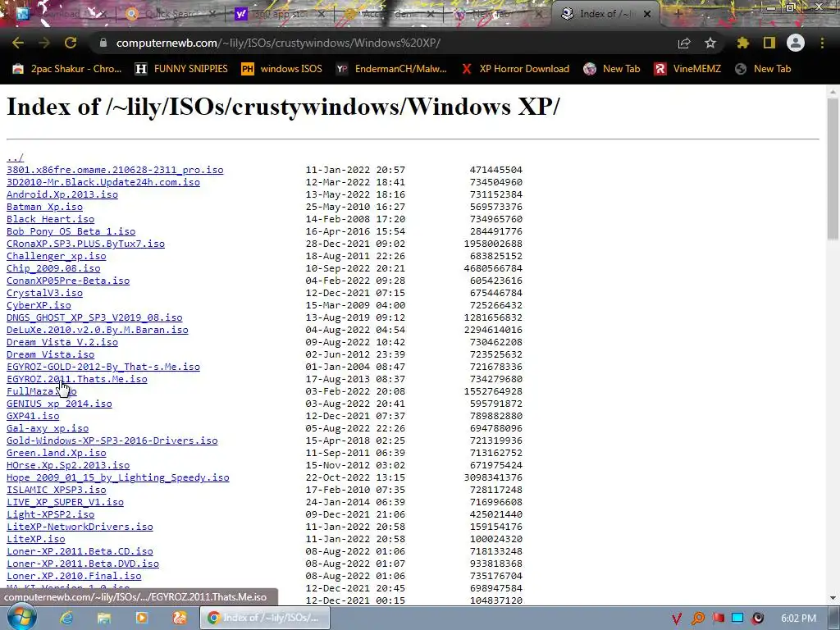The height and width of the screenshot is (630, 840).
Task: Open the media player taskbar icon
Action: pos(141,618)
